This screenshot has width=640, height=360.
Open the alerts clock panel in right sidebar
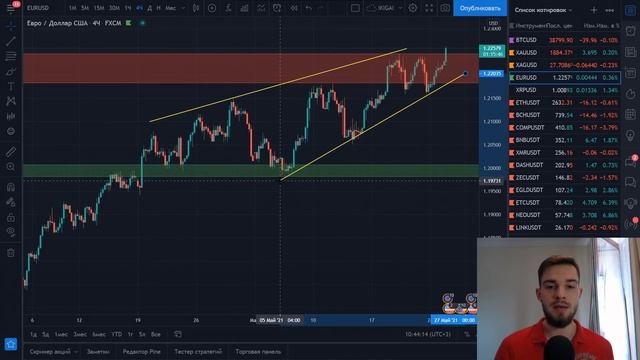[x=631, y=31]
